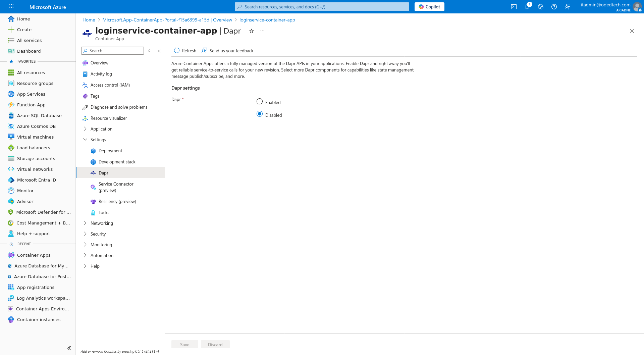Favorite this page with the star icon
The width and height of the screenshot is (644, 355).
252,31
